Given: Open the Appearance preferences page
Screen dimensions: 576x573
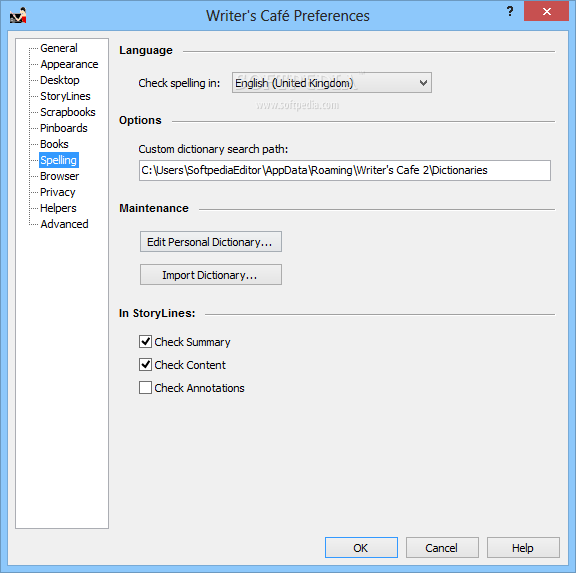Looking at the screenshot, I should [69, 64].
